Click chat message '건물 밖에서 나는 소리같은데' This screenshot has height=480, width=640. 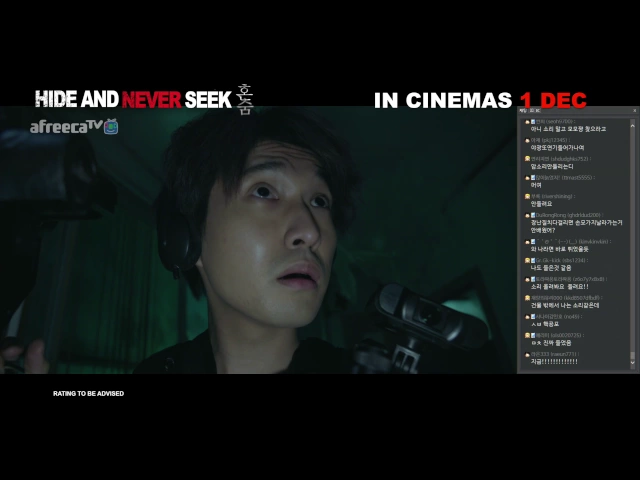coord(564,305)
